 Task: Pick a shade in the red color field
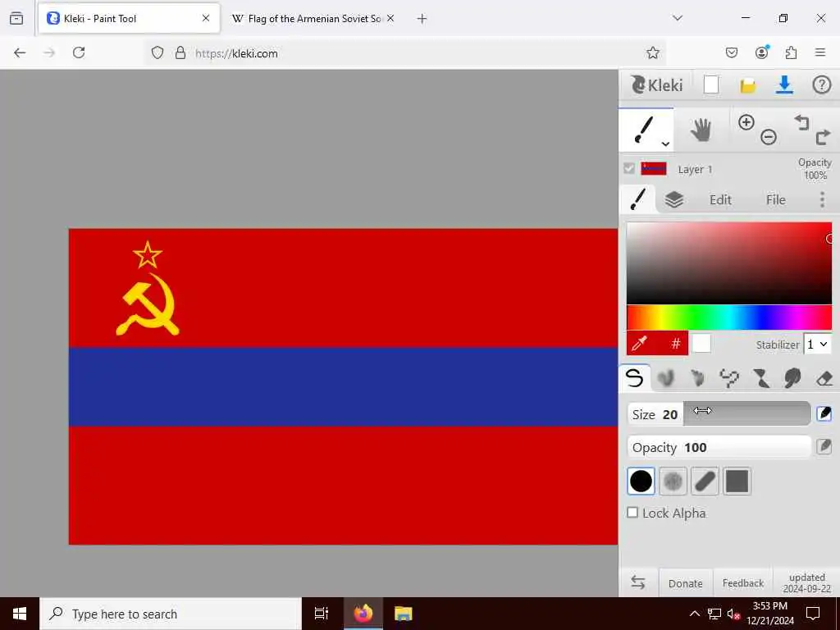[x=729, y=263]
